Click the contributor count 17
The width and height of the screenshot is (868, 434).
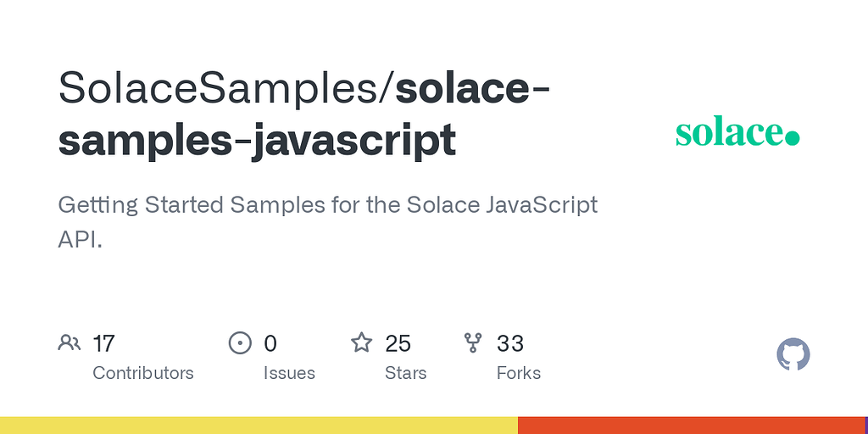pos(103,343)
